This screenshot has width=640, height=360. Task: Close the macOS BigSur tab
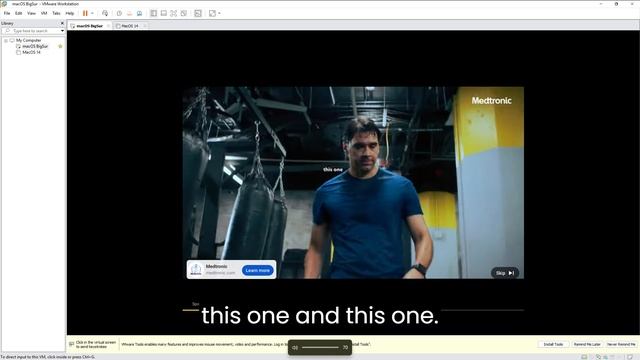pyautogui.click(x=108, y=26)
